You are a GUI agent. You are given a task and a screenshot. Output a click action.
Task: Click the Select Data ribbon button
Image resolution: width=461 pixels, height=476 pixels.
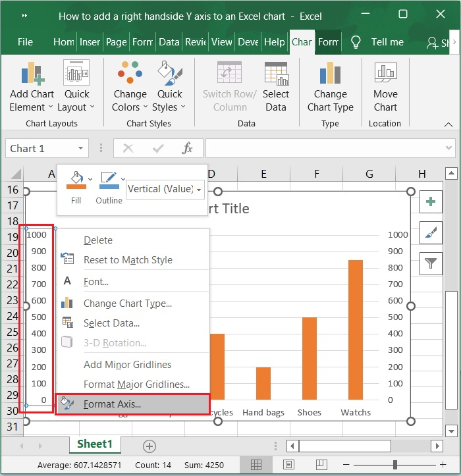pos(276,86)
